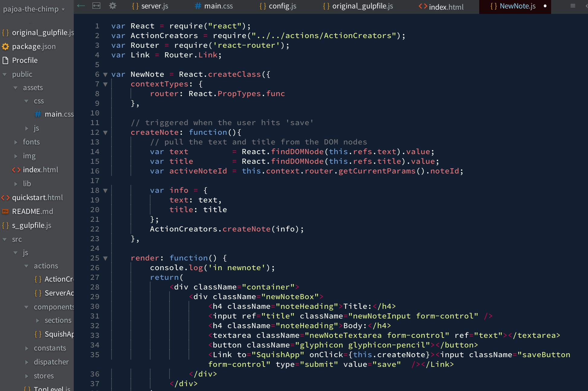Click the back arrow icon in toolbar
Screen dimensions: 588x391
pyautogui.click(x=81, y=6)
